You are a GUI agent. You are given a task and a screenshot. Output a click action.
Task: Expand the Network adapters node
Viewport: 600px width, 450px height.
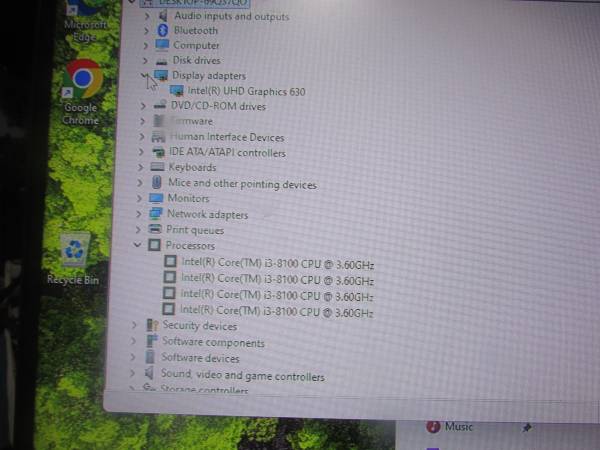click(x=139, y=214)
